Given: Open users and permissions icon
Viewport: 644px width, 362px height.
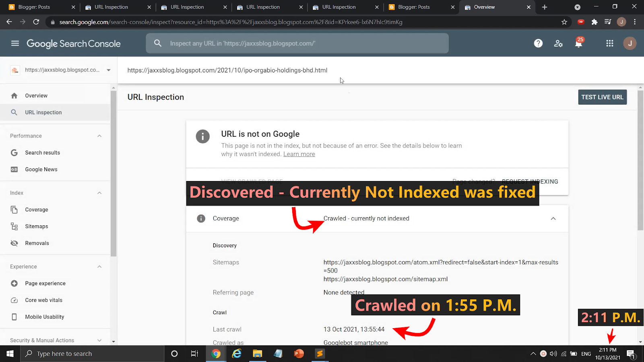Looking at the screenshot, I should (x=558, y=43).
